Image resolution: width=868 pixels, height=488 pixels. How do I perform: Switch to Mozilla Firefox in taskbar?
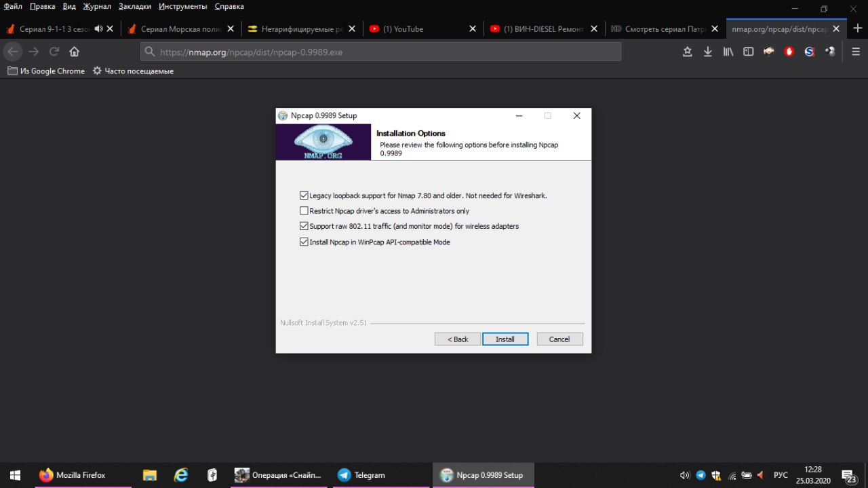[x=82, y=475]
